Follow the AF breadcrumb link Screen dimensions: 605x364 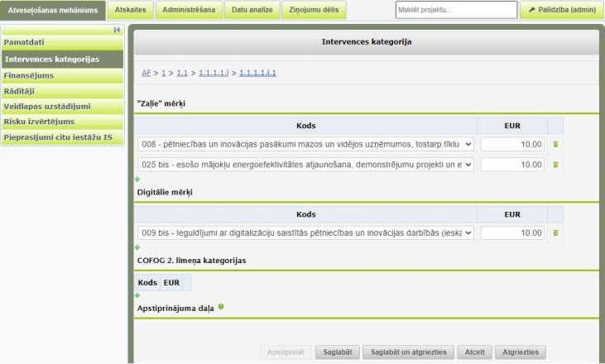coord(146,73)
